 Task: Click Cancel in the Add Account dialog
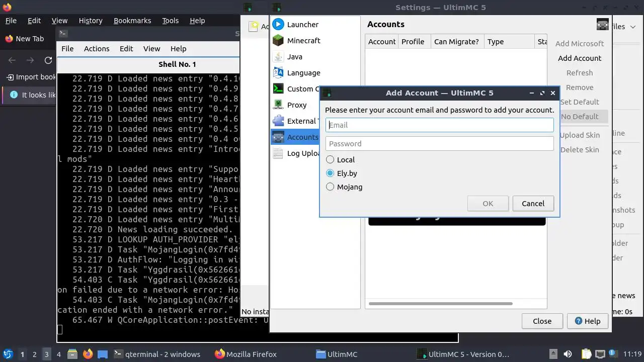pos(533,204)
